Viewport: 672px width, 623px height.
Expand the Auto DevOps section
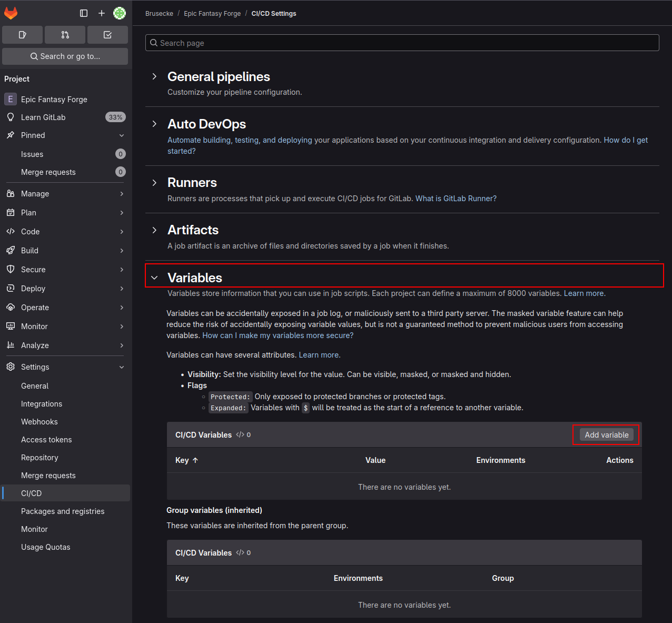coord(154,124)
